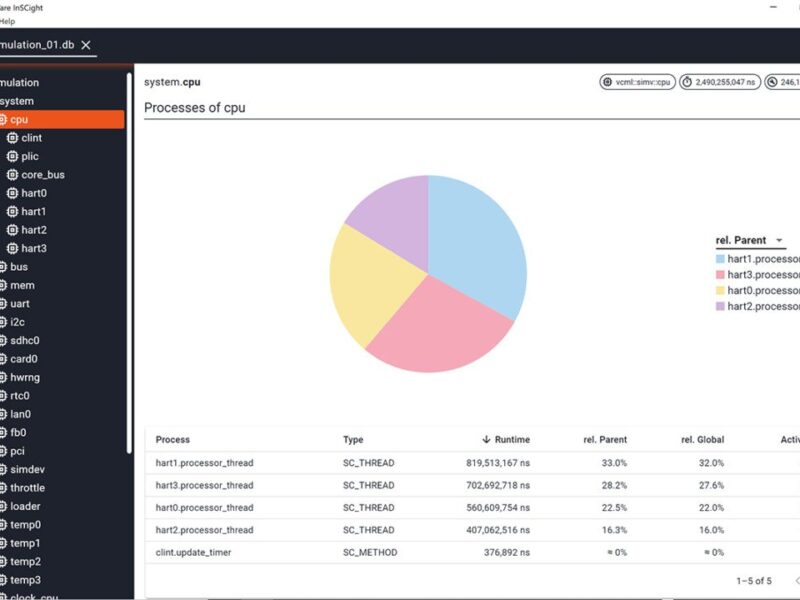800x600 pixels.
Task: Click the chip icon beside clint
Action: (x=12, y=138)
